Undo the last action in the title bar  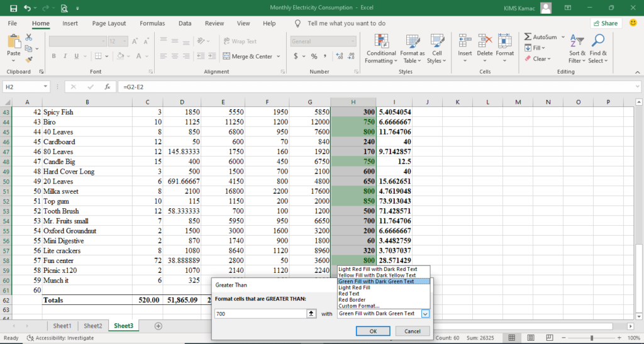(x=27, y=8)
